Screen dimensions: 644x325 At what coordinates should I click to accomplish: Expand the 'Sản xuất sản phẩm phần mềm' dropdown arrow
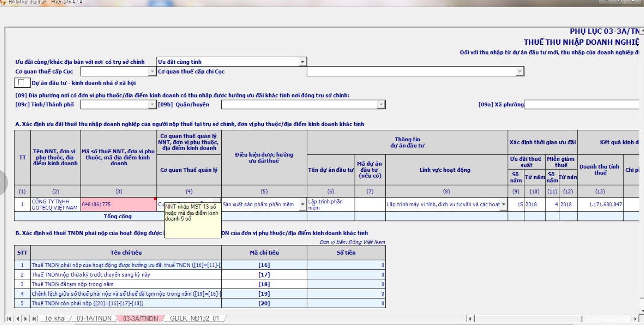pyautogui.click(x=303, y=205)
